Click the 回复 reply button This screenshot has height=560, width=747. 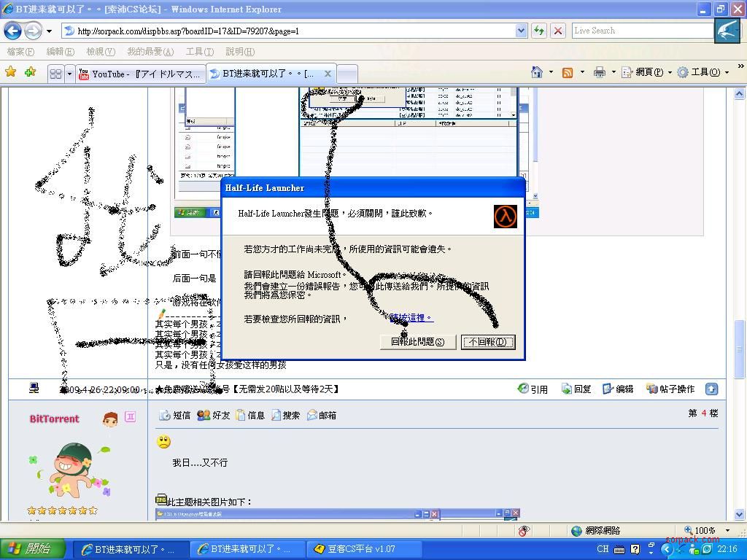point(576,389)
